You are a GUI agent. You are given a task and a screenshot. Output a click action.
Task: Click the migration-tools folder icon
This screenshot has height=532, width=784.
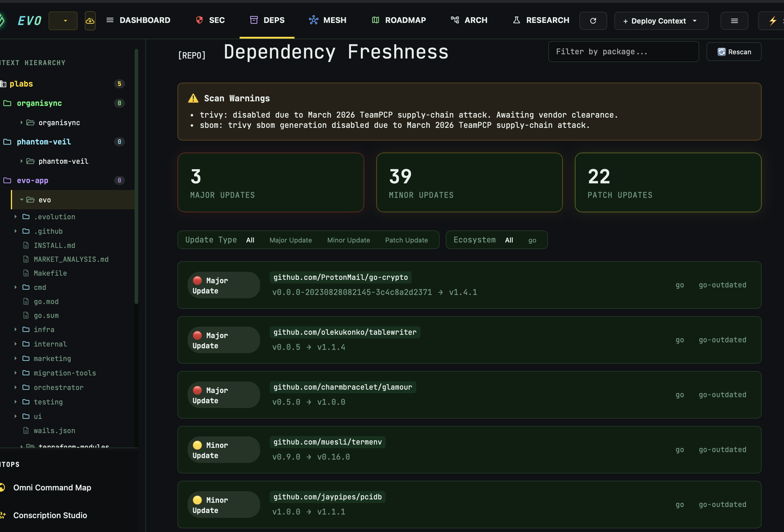[26, 373]
